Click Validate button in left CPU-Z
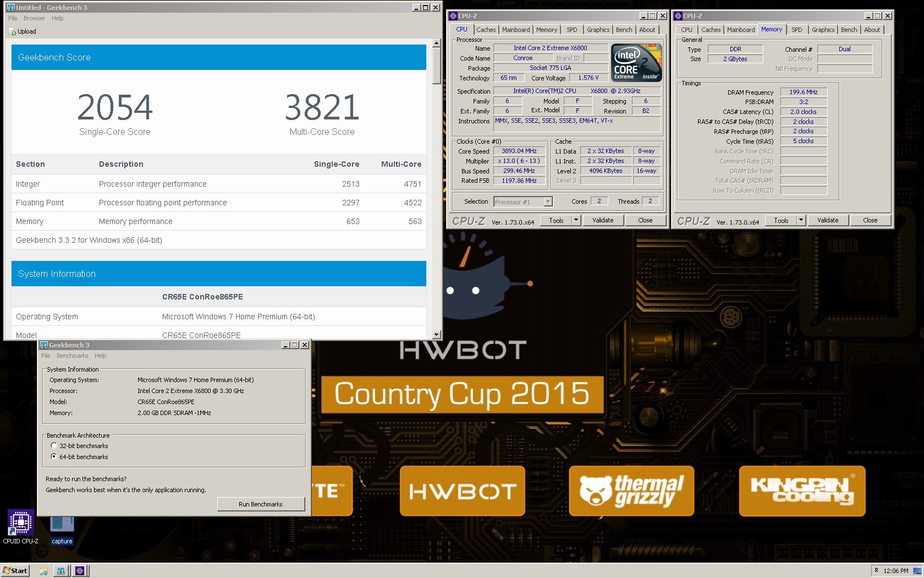This screenshot has height=578, width=924. [x=603, y=220]
